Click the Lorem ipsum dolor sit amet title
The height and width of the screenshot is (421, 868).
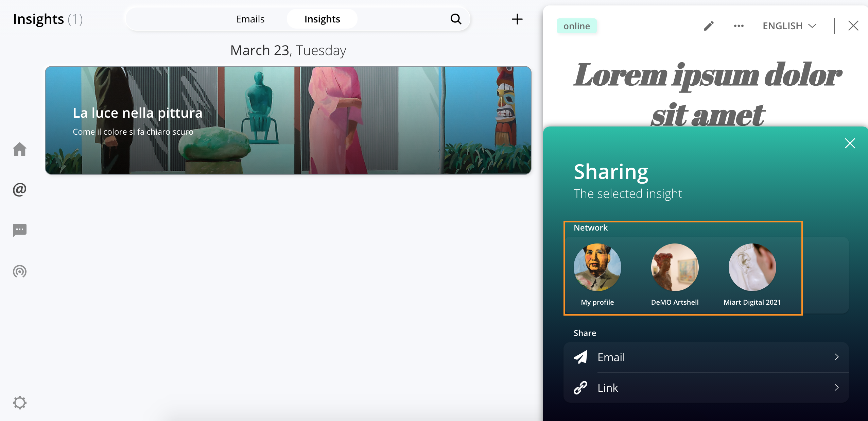tap(708, 95)
